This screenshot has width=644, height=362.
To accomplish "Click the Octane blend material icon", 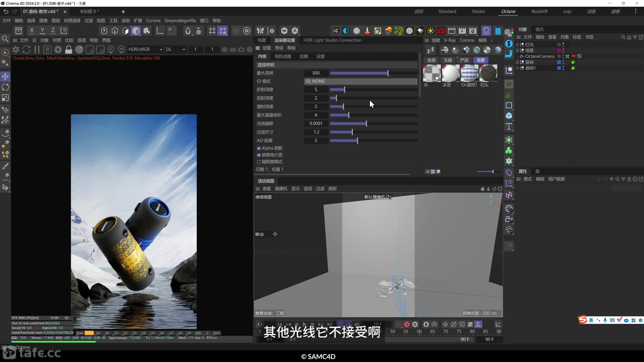I will click(445, 50).
